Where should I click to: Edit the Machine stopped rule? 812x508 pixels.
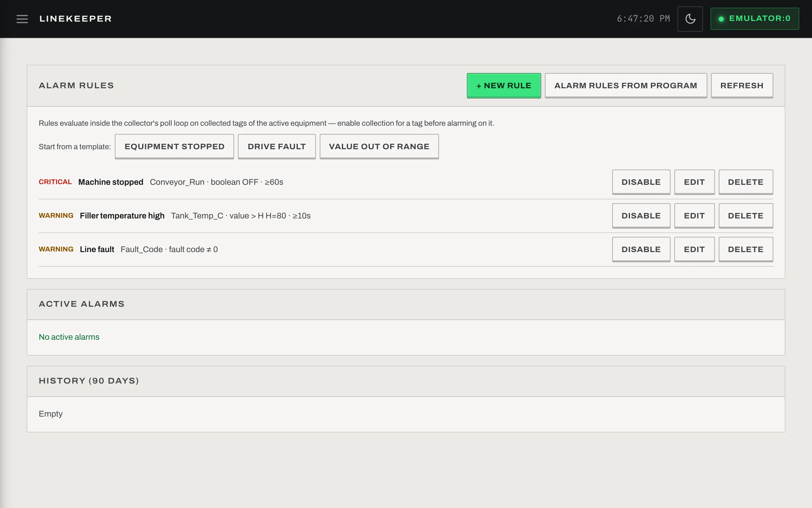click(x=694, y=182)
